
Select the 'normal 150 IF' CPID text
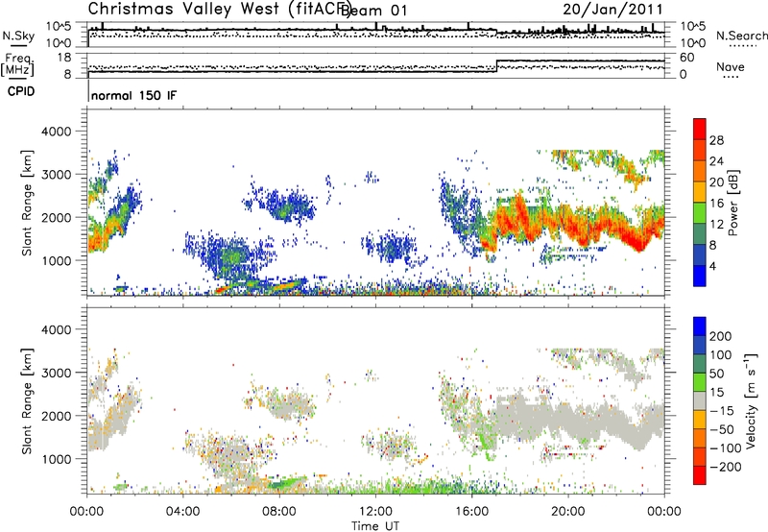click(134, 95)
